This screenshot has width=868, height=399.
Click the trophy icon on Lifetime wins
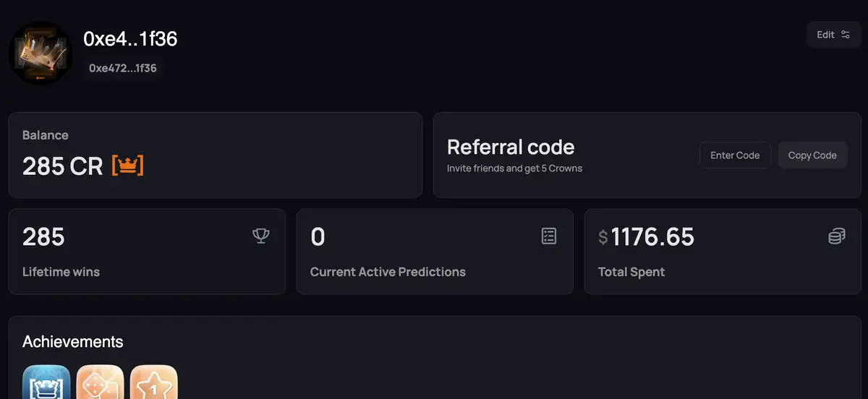[x=260, y=236]
